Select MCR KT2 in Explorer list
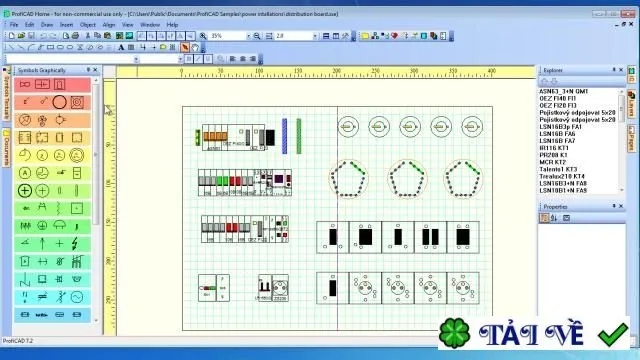 click(x=553, y=162)
